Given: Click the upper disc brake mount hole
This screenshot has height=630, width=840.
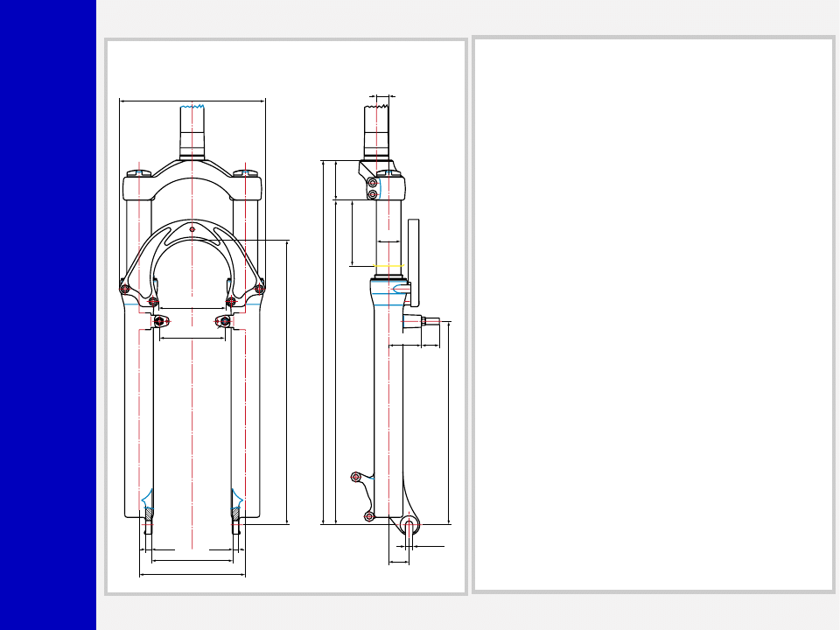Looking at the screenshot, I should (x=355, y=477).
